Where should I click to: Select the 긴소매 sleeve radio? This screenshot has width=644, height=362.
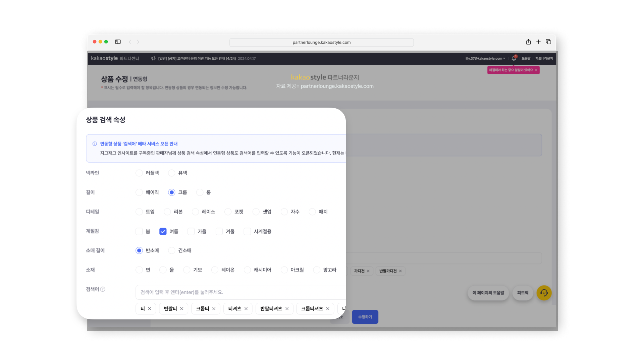(172, 251)
